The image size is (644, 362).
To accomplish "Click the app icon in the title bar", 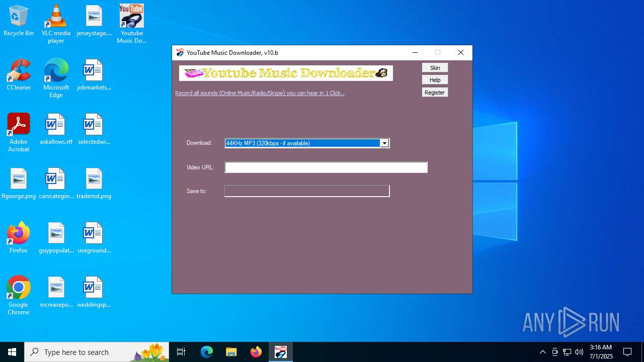I will [180, 53].
